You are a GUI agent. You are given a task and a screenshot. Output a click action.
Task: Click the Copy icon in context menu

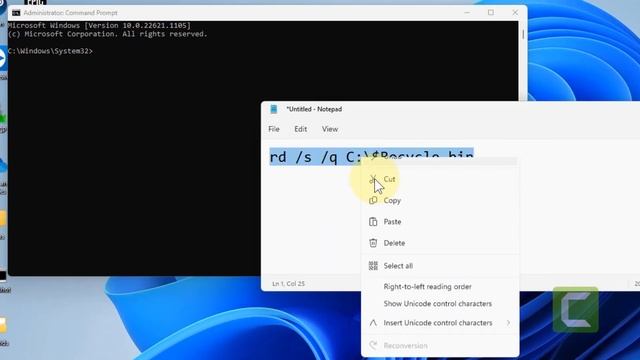373,200
